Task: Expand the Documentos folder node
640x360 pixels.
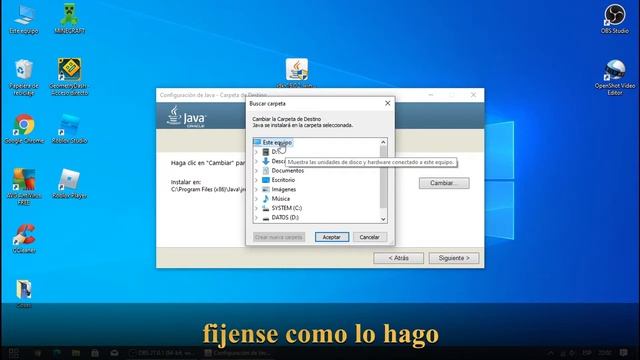Action: point(256,171)
